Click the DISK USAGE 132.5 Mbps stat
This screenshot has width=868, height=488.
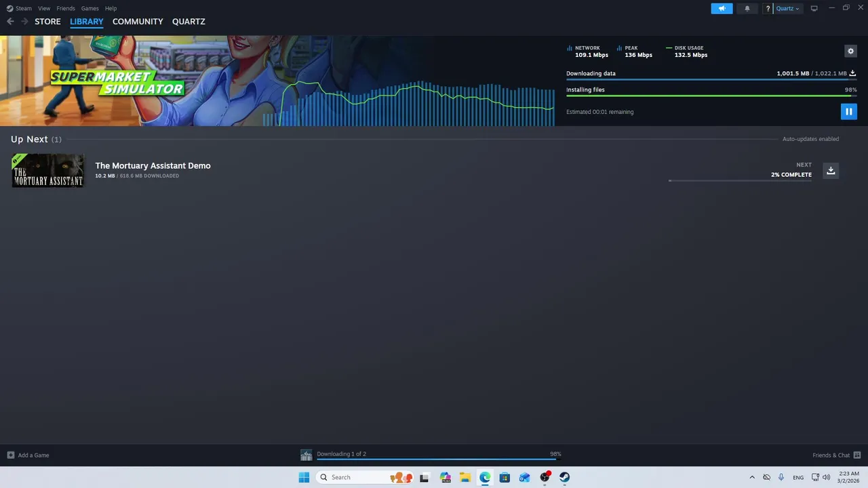tap(687, 52)
